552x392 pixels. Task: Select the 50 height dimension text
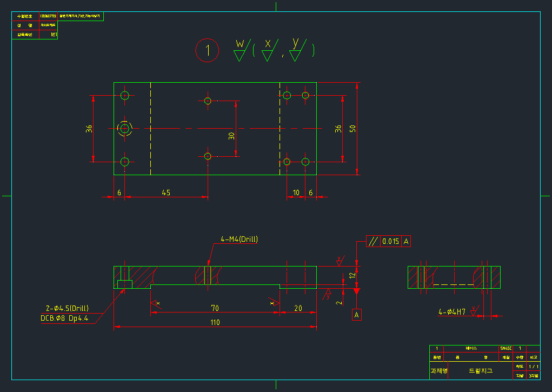(x=353, y=129)
